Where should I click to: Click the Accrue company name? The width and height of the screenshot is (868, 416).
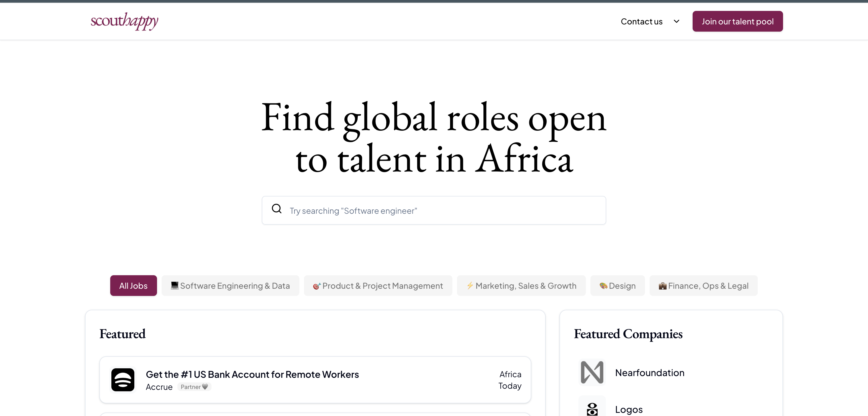(x=159, y=387)
